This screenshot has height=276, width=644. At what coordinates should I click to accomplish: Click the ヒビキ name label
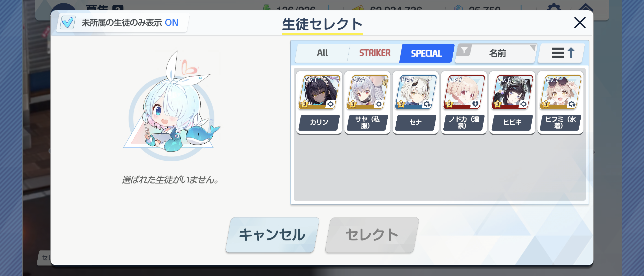512,122
